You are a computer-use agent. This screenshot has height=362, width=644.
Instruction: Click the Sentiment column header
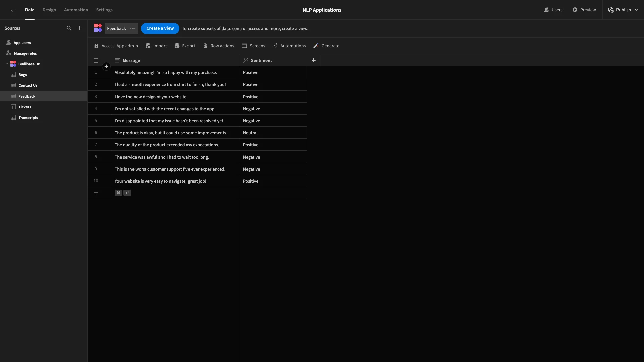point(273,60)
